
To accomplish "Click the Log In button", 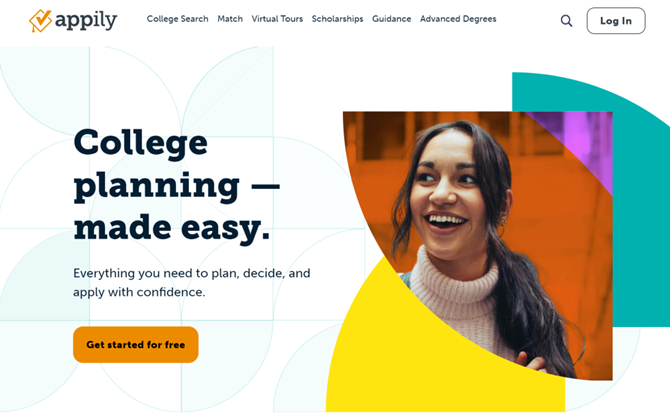I will (x=616, y=21).
